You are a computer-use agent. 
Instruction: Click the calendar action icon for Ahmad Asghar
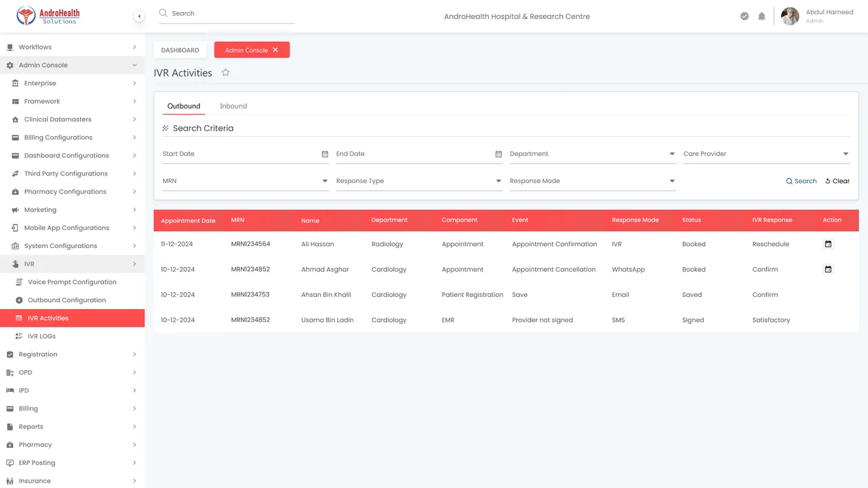point(828,269)
